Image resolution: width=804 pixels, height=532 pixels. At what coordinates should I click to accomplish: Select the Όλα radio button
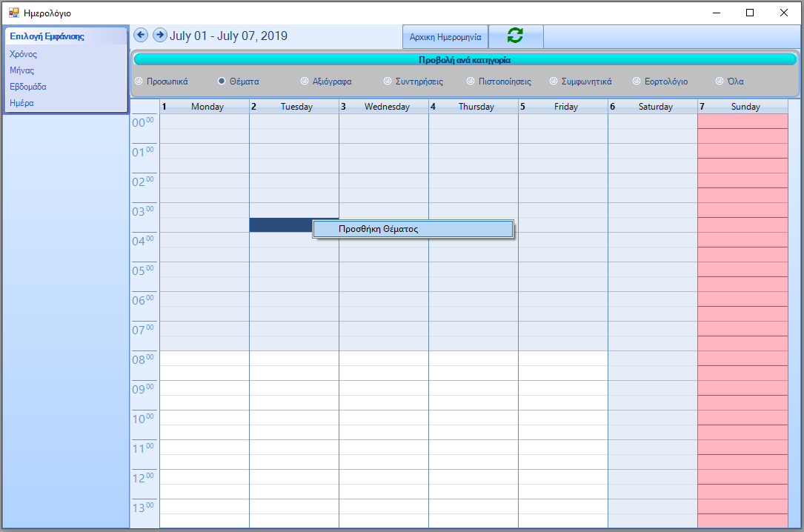(x=720, y=82)
